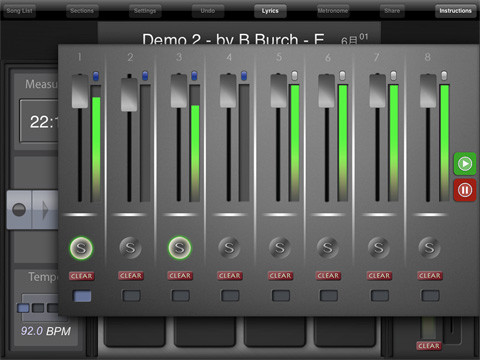Select the track pad under channel 7
This screenshot has height=360, width=480.
coord(380,296)
